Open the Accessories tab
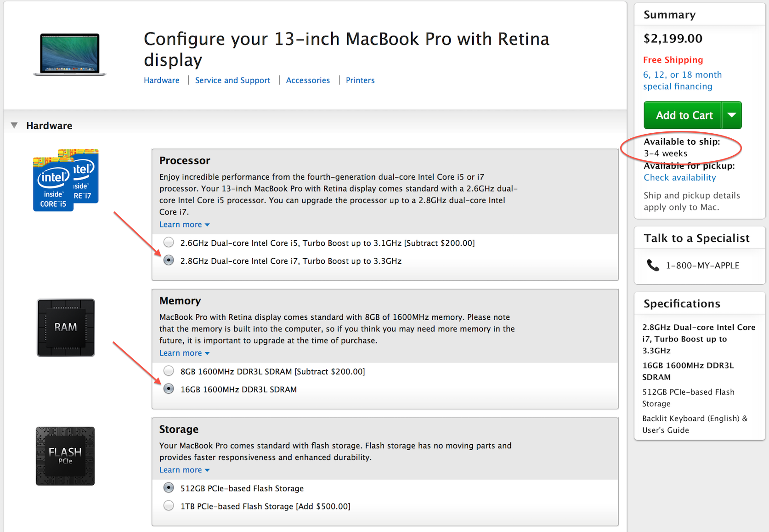The height and width of the screenshot is (532, 769). click(x=308, y=80)
